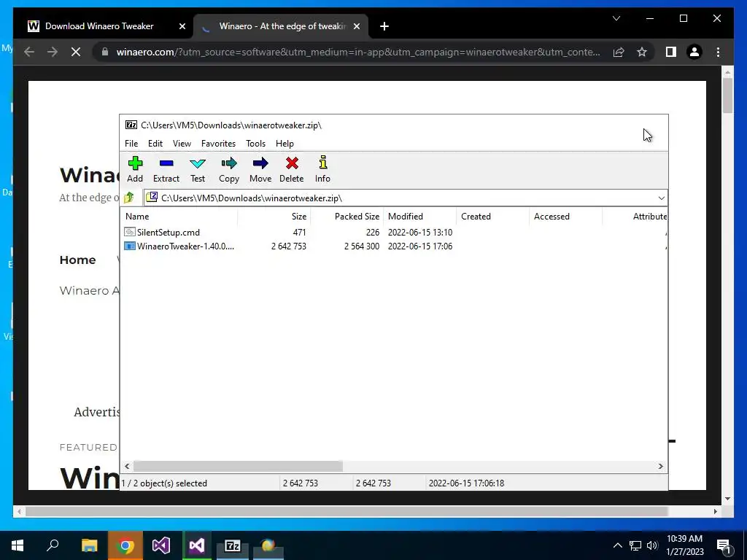Image resolution: width=747 pixels, height=560 pixels.
Task: Switch to the Winaero - At the edge tab
Action: (x=281, y=26)
